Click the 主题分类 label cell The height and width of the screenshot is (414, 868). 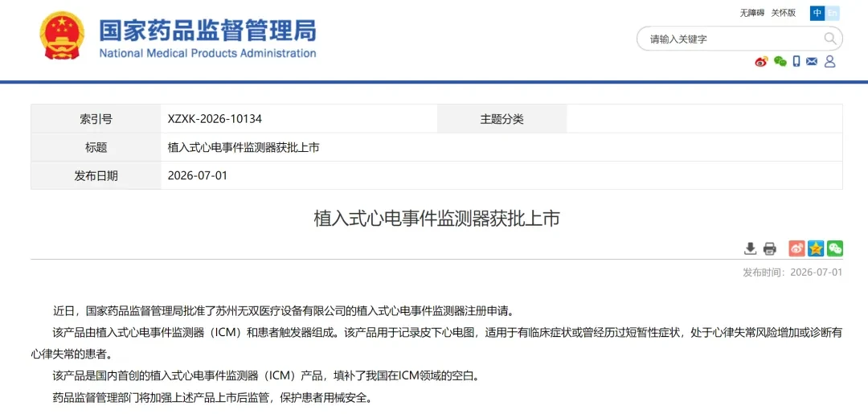pos(502,119)
